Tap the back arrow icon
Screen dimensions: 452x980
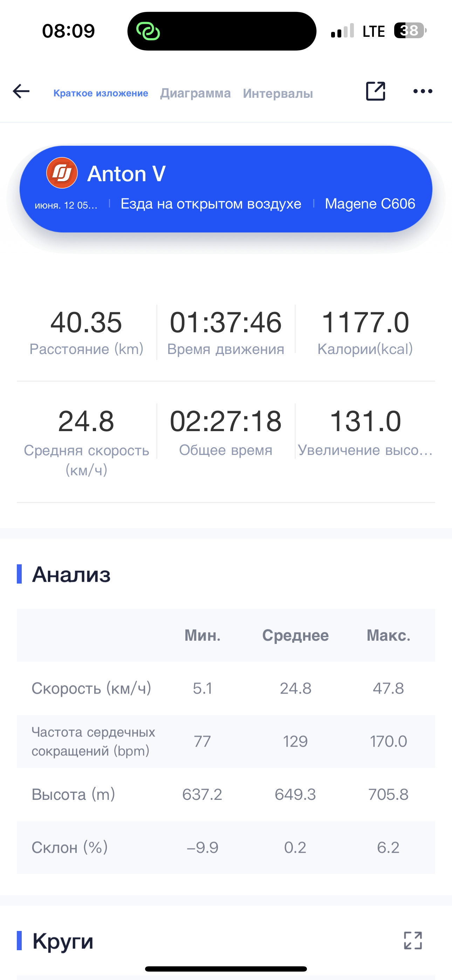[x=21, y=91]
